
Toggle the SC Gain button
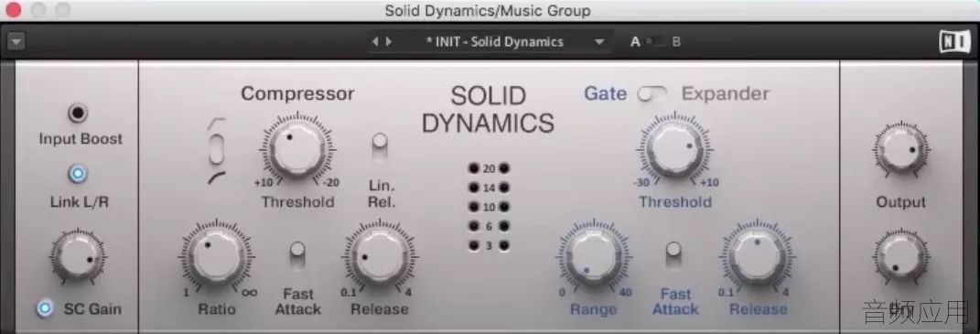(x=44, y=308)
